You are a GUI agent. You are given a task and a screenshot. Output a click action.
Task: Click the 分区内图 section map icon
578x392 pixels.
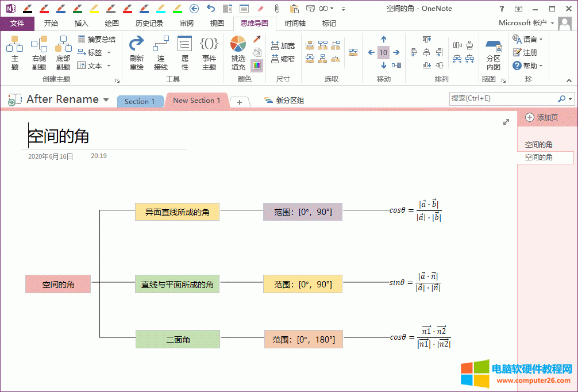[x=493, y=53]
